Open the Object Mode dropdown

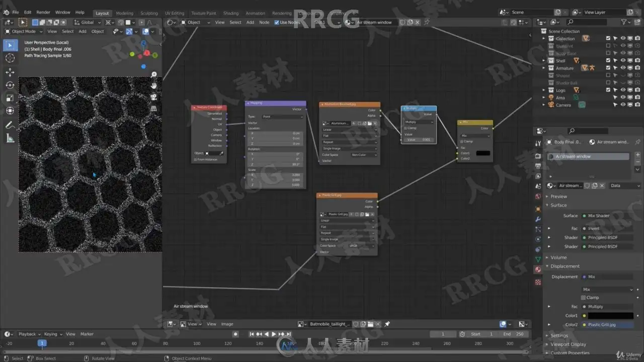pos(24,31)
